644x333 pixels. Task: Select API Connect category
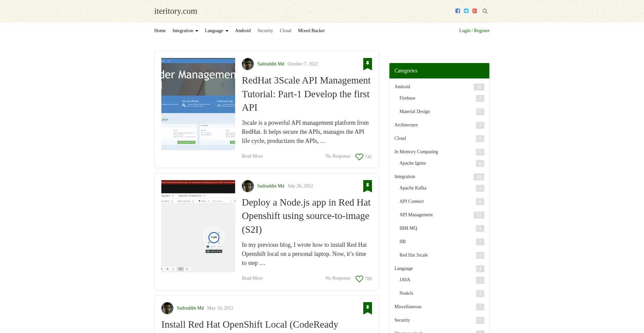tap(412, 201)
